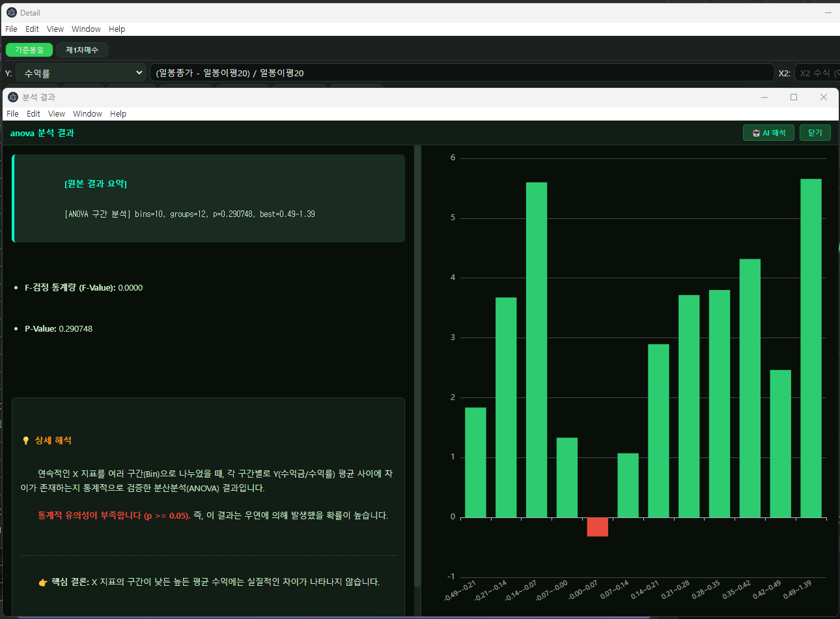840x619 pixels.
Task: Select the 제1차매수 tab
Action: 82,50
